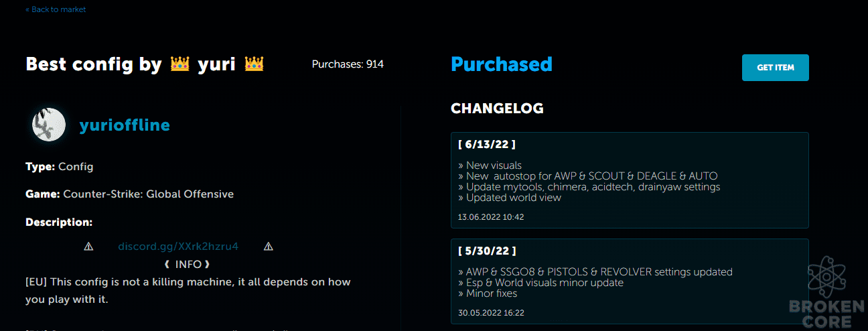
Task: Click the CHANGELOG section heading
Action: 497,109
